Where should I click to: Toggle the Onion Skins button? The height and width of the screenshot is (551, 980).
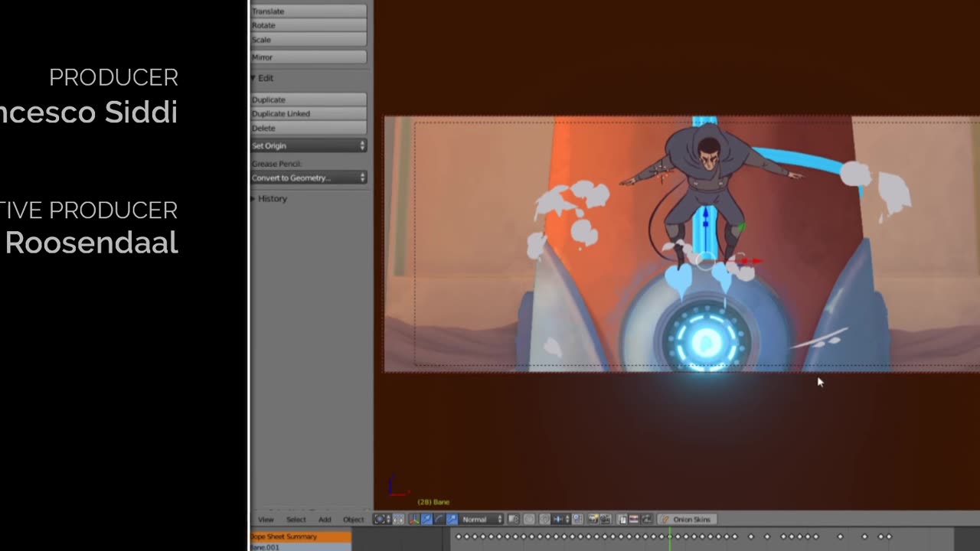pyautogui.click(x=687, y=519)
